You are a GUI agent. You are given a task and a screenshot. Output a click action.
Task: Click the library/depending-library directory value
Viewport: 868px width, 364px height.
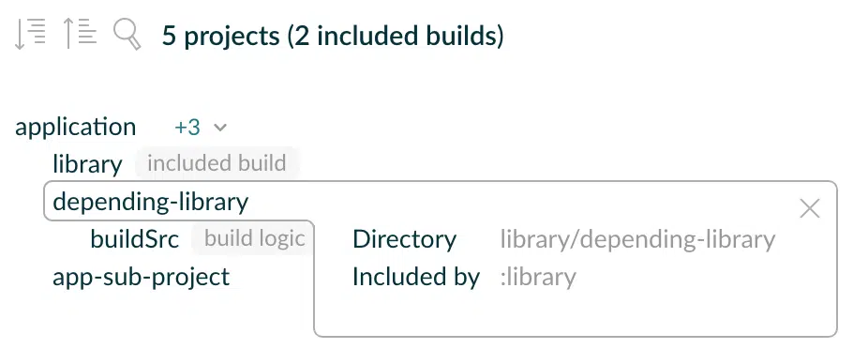click(x=637, y=239)
